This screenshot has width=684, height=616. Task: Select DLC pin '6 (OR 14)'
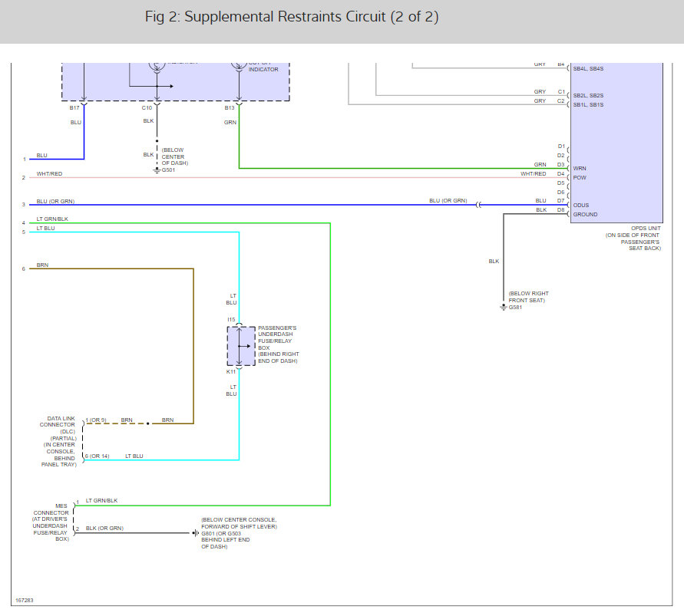pos(97,456)
